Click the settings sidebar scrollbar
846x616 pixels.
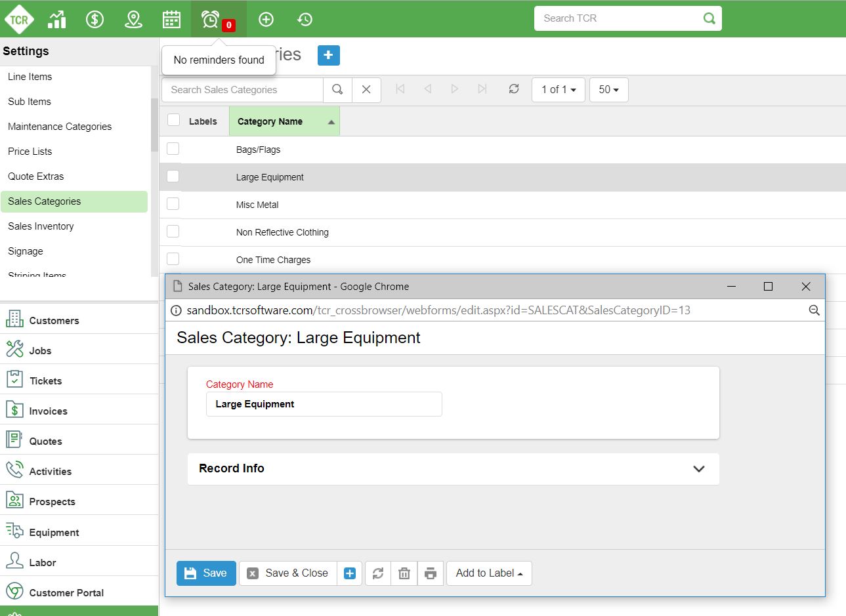(155, 125)
